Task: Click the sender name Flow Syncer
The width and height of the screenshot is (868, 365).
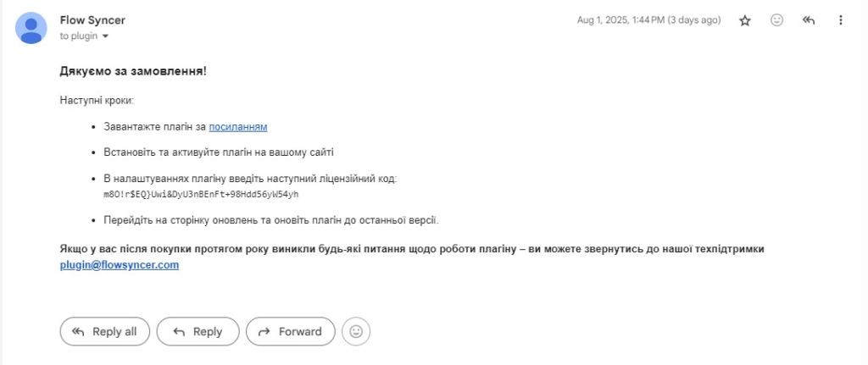Action: click(x=92, y=19)
